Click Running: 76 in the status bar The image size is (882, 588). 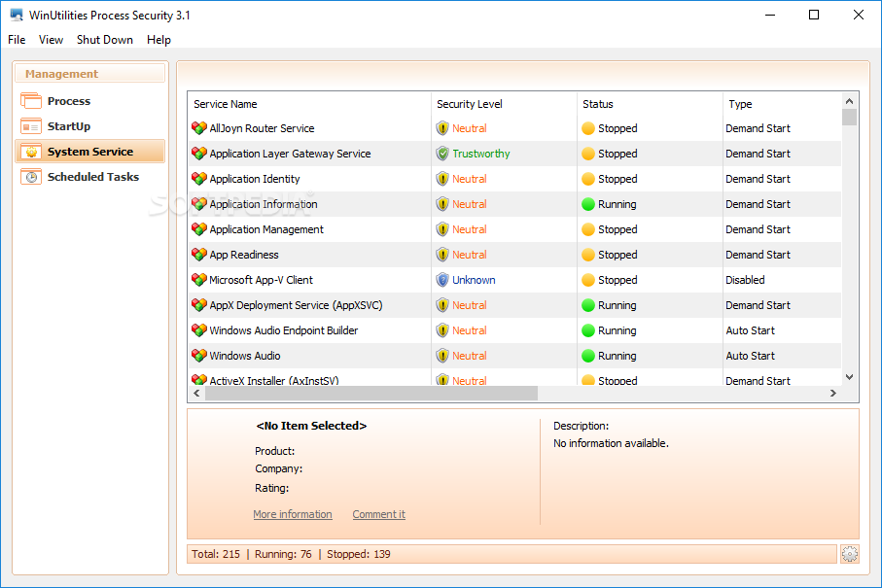[283, 554]
